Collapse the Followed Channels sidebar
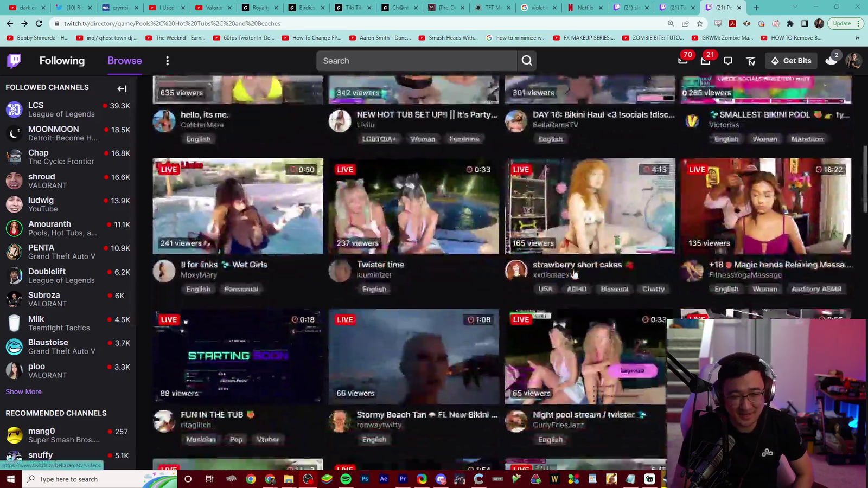This screenshot has height=488, width=868. [x=122, y=88]
